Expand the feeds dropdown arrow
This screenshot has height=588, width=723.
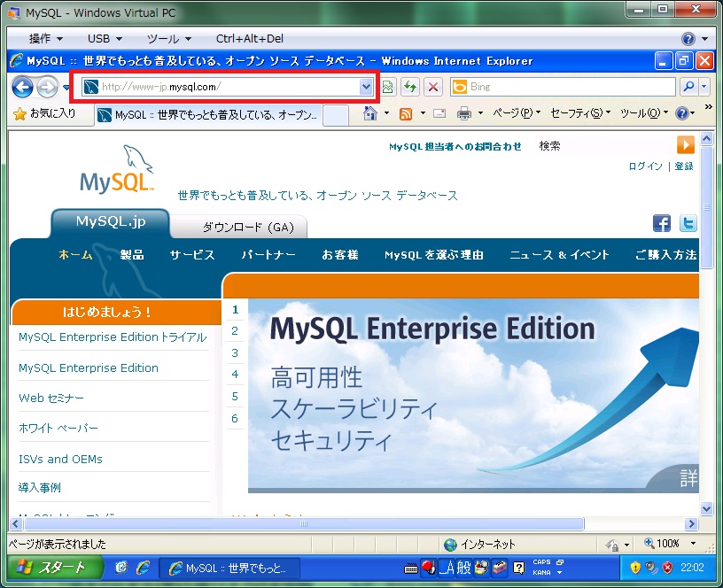423,113
